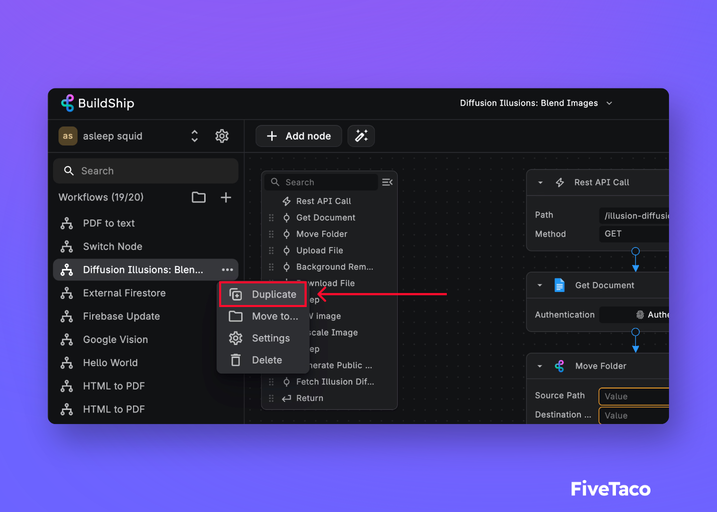Open the PDF to text workflow

click(109, 223)
